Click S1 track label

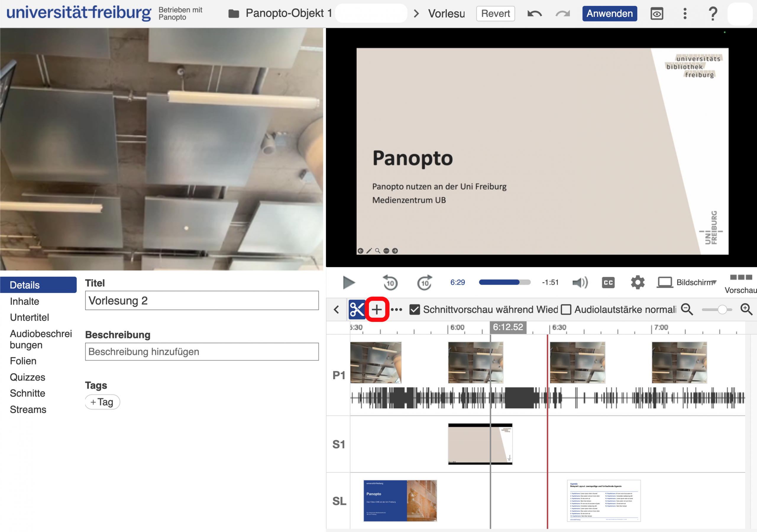pyautogui.click(x=339, y=444)
